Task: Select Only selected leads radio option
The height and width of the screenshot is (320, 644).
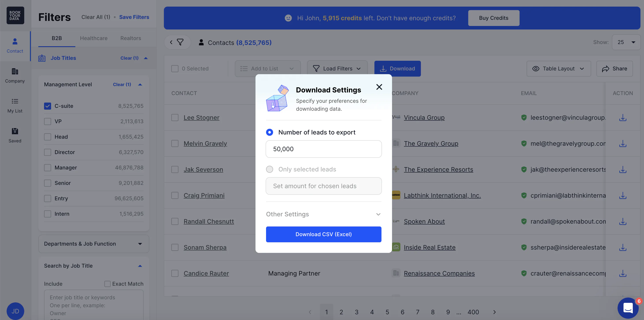Action: point(270,169)
